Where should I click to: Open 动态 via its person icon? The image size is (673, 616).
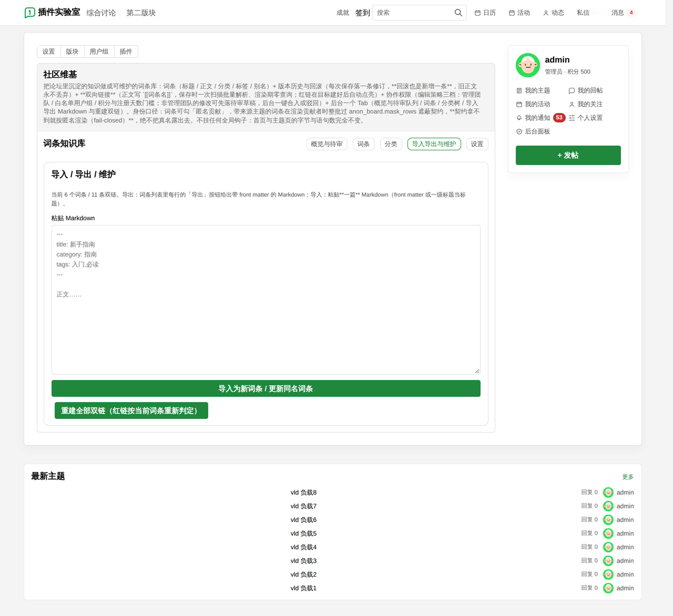pyautogui.click(x=546, y=13)
